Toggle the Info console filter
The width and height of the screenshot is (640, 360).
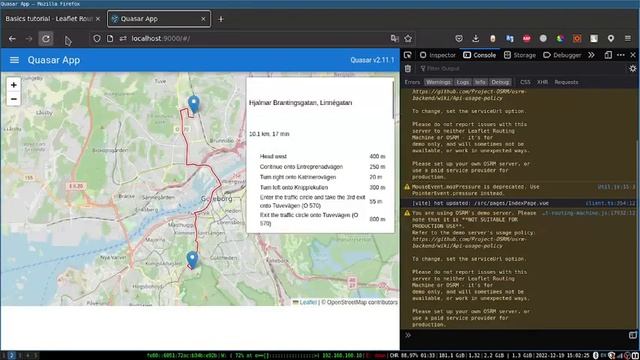[480, 82]
